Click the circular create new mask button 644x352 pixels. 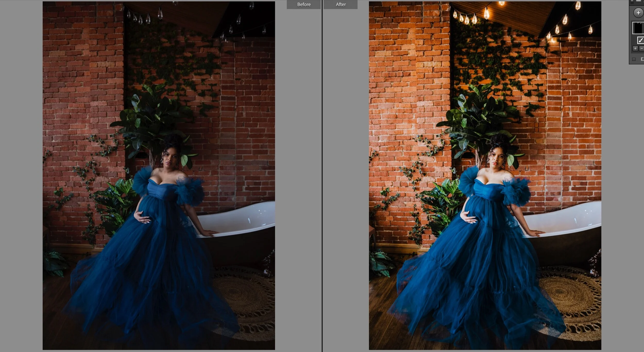[638, 13]
